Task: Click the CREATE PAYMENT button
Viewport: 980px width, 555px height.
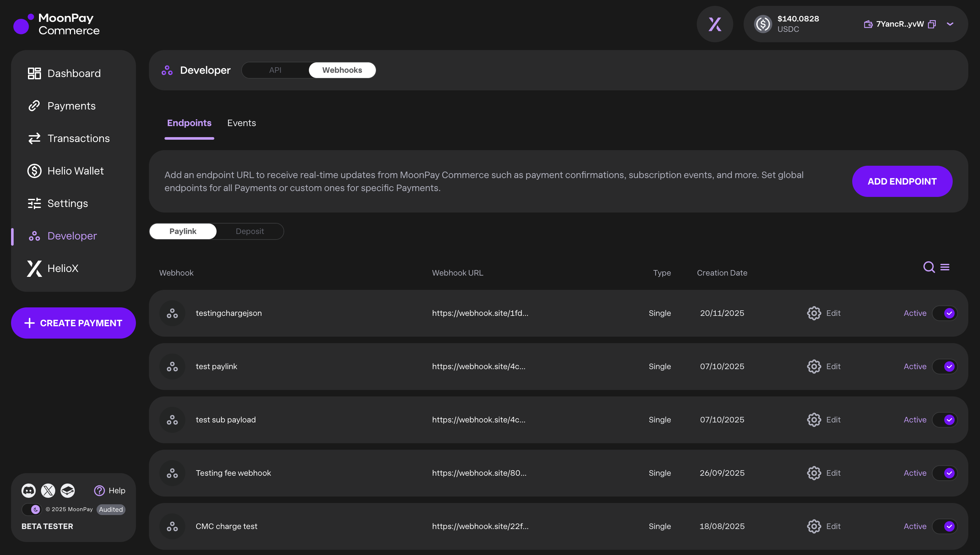Action: tap(73, 323)
